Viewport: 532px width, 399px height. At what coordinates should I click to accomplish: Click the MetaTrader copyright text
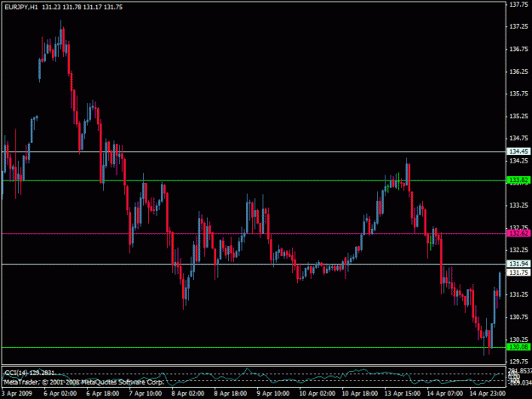[83, 382]
